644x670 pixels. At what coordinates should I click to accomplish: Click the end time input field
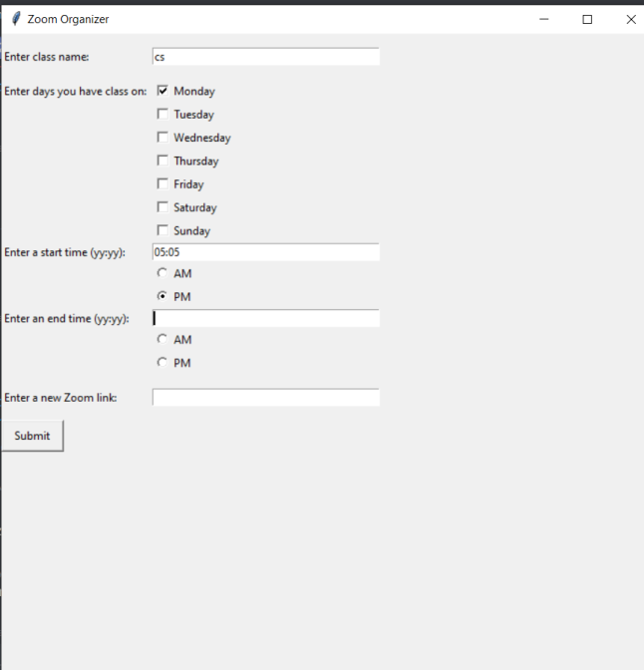coord(266,318)
